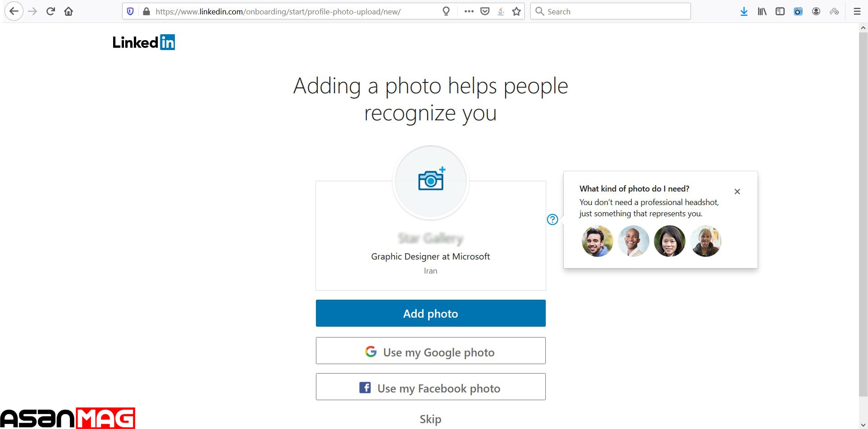Image resolution: width=868 pixels, height=429 pixels.
Task: Choose Use my Google photo
Action: pos(431,351)
